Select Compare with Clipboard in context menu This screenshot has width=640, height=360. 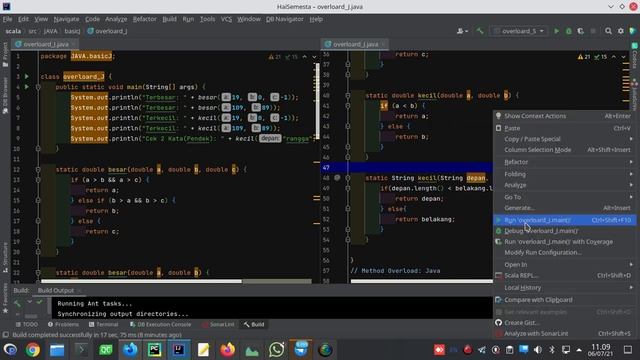click(x=565, y=300)
